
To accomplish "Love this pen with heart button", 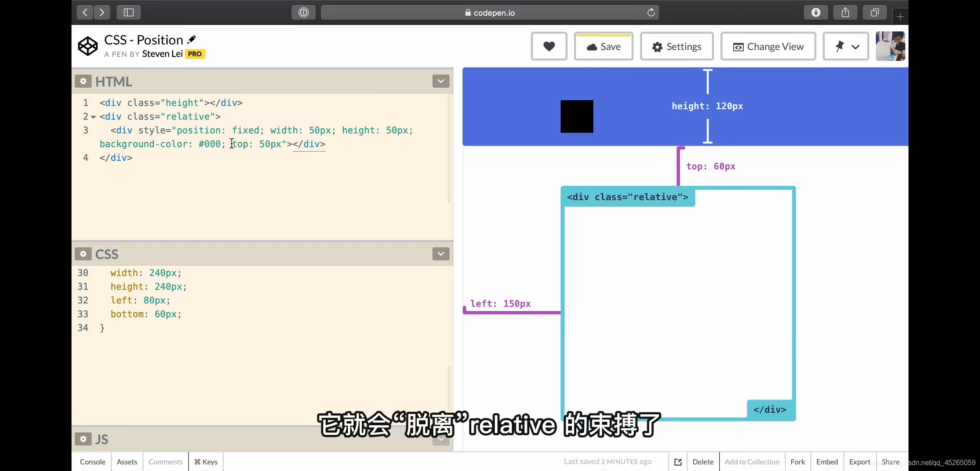I will 549,46.
